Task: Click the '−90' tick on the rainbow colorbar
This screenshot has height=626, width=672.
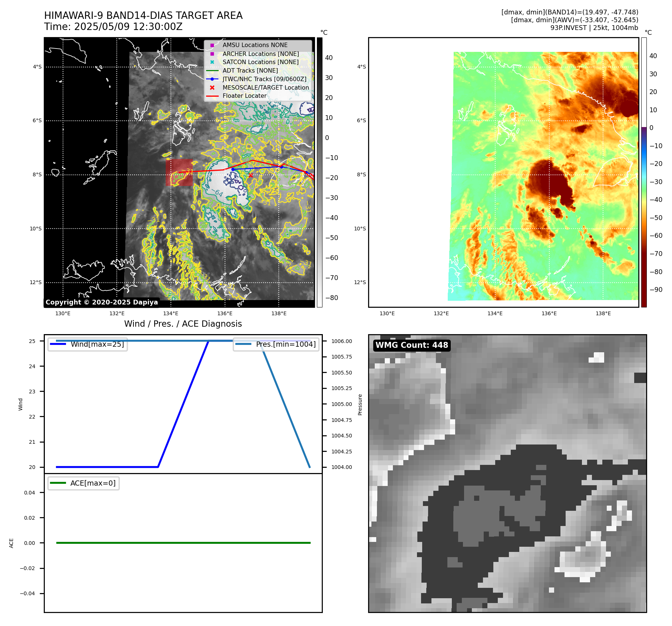Action: [656, 290]
